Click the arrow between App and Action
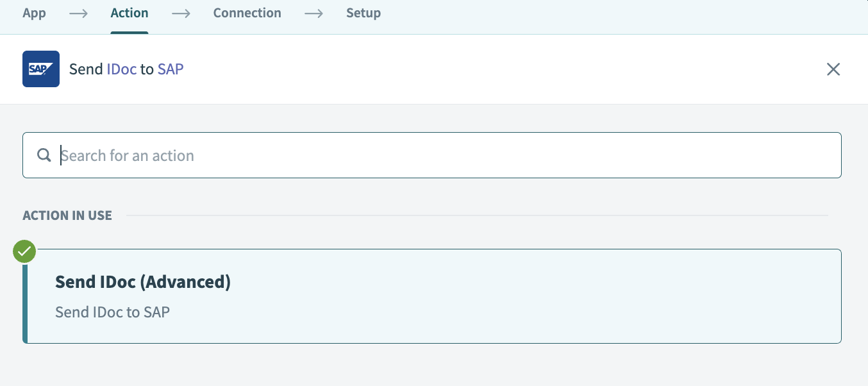The height and width of the screenshot is (386, 868). click(x=78, y=13)
